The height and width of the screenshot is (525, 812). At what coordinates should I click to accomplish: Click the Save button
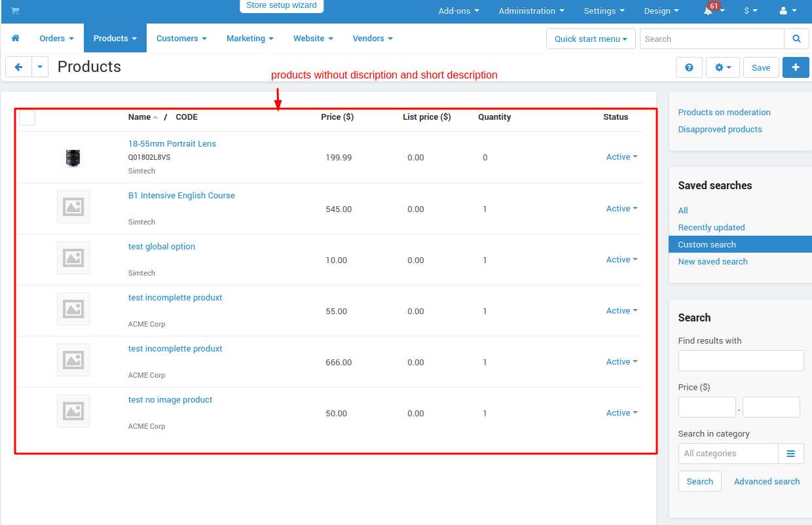pyautogui.click(x=761, y=67)
